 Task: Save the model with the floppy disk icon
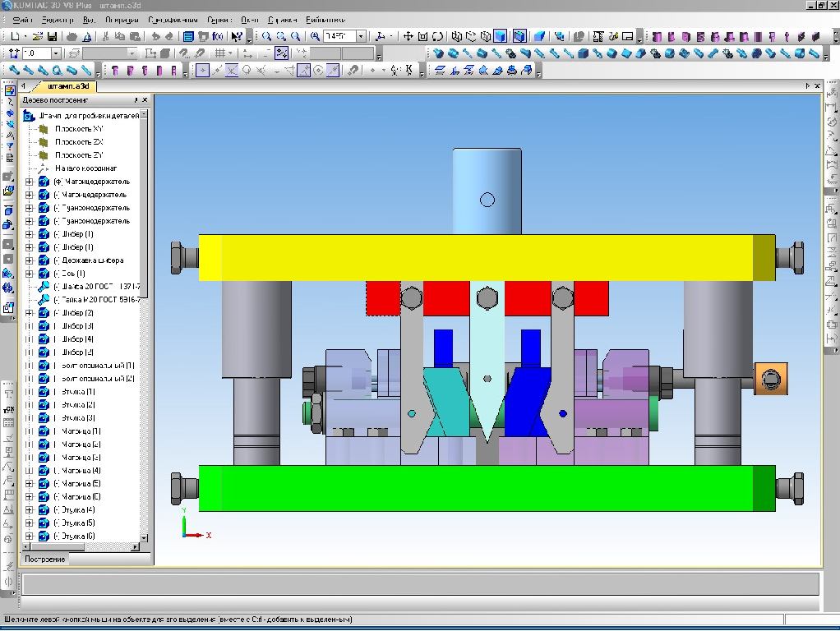[52, 36]
